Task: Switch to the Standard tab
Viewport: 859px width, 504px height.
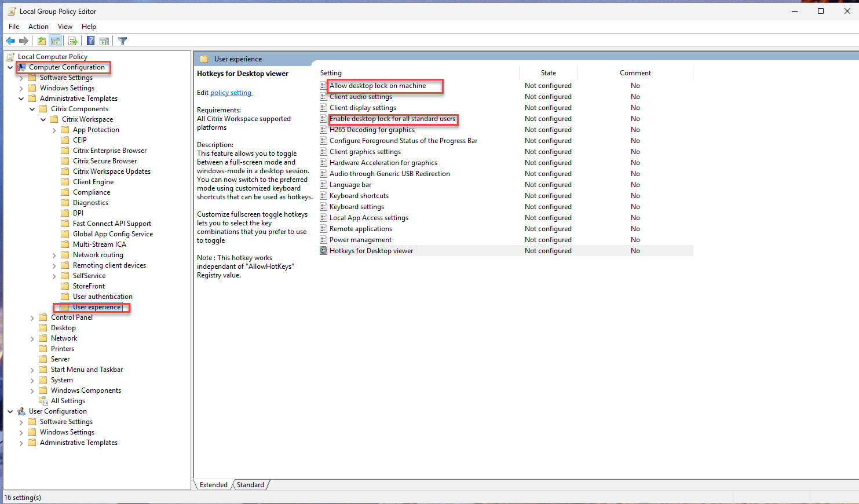Action: (250, 485)
